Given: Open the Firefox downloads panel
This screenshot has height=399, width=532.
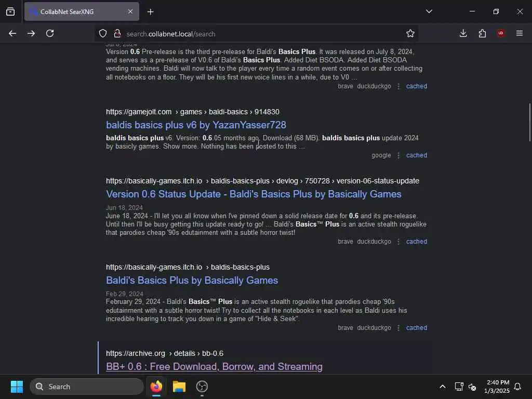Looking at the screenshot, I should point(463,33).
